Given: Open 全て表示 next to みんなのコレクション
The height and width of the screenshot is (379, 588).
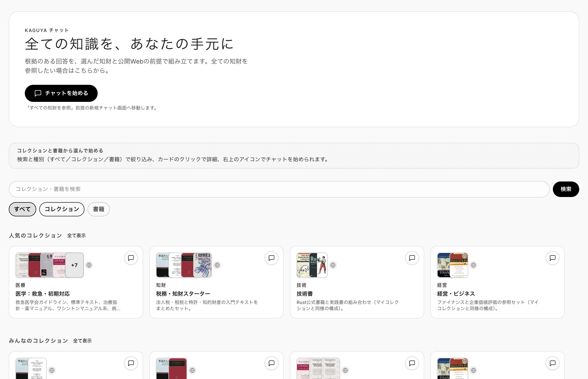Looking at the screenshot, I should [x=82, y=341].
